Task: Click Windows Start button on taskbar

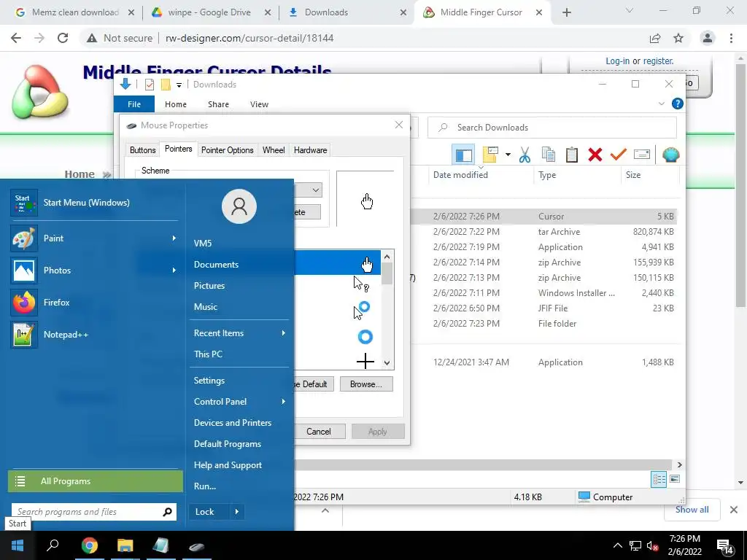Action: pos(18,545)
